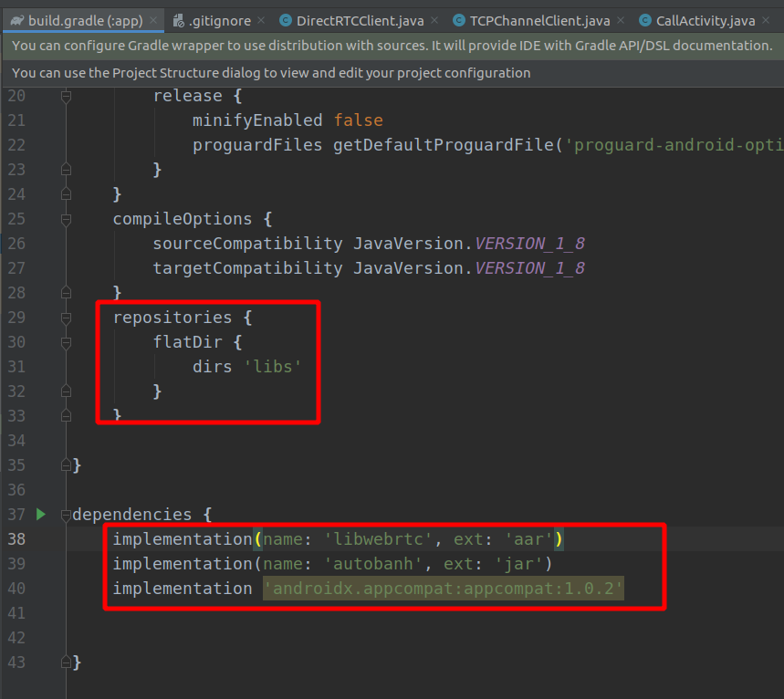Click the Gradle elephant icon on build.gradle tab

point(17,20)
